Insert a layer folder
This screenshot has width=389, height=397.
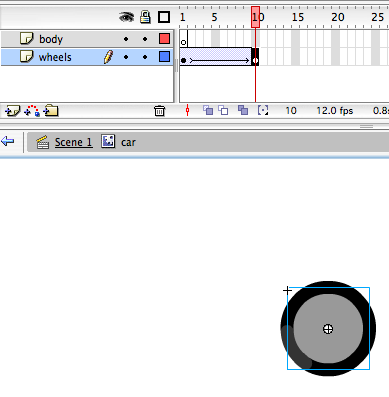click(x=51, y=110)
